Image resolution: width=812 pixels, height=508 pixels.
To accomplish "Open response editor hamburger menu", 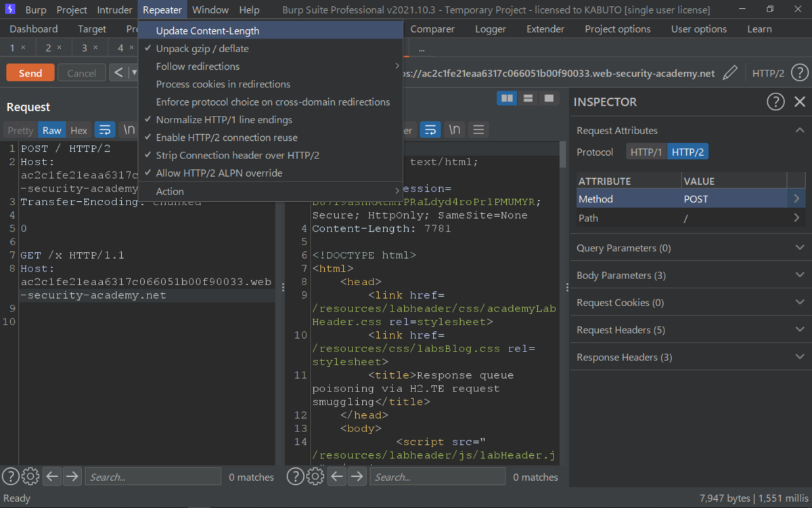I will point(478,130).
